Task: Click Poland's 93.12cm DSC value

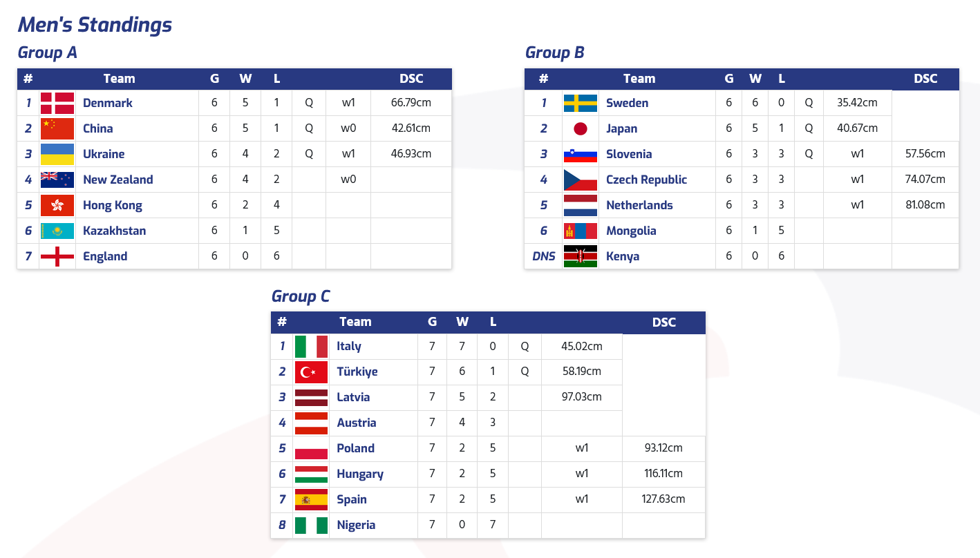Action: pyautogui.click(x=663, y=448)
